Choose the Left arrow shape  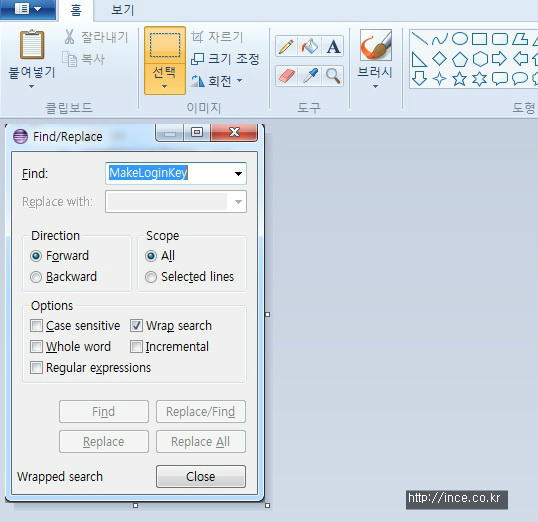[521, 59]
